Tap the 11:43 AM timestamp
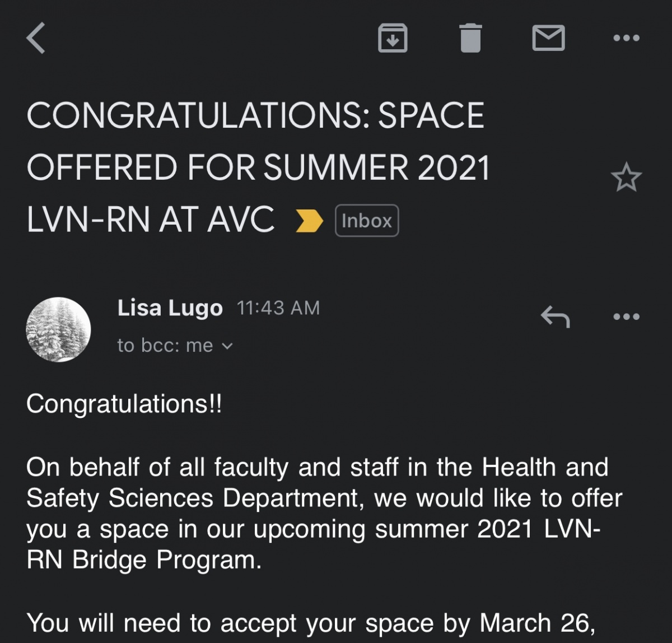Viewport: 672px width, 643px height. [x=278, y=308]
